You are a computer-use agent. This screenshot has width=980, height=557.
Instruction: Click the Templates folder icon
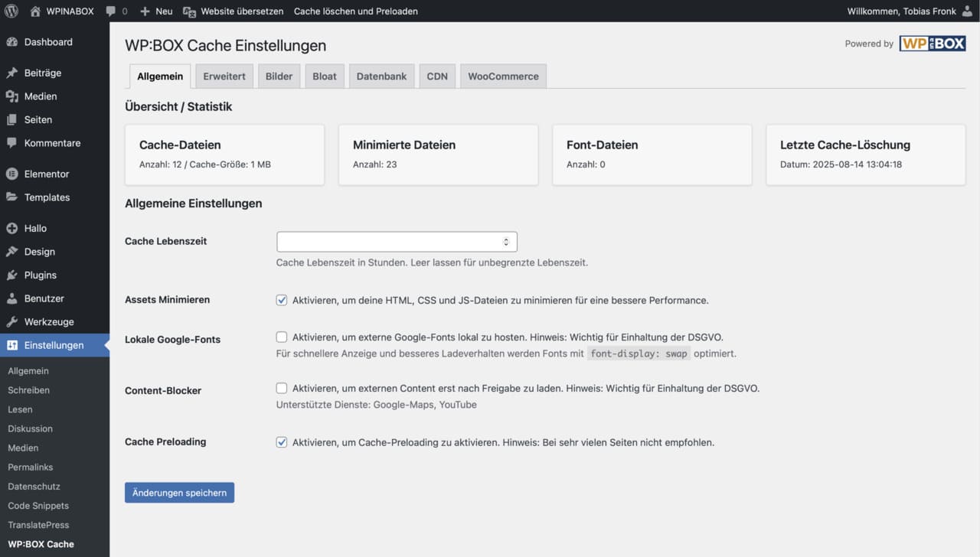(11, 197)
